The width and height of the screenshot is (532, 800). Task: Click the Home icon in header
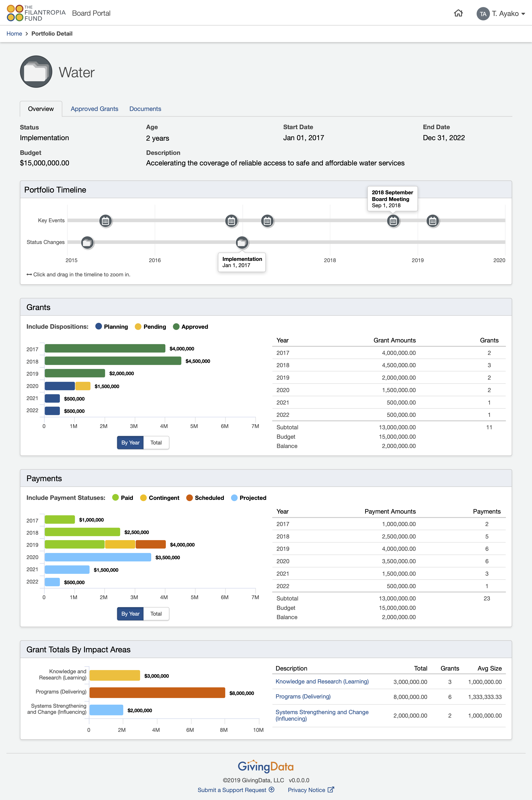coord(458,13)
